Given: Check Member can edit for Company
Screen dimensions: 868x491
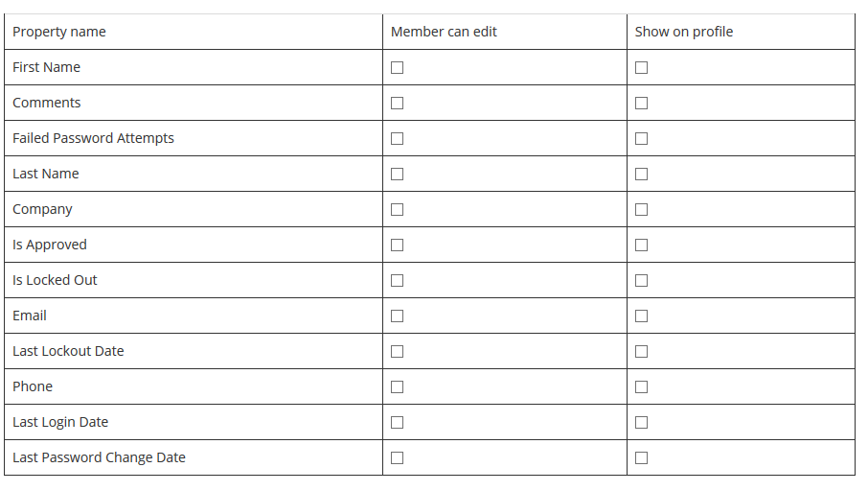Looking at the screenshot, I should [397, 209].
